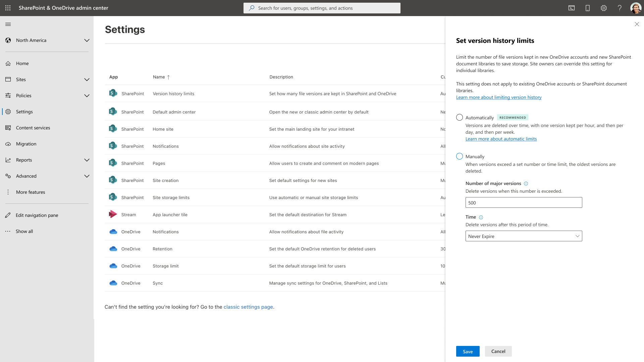Open the Never Expire time dropdown
The height and width of the screenshot is (362, 644).
click(x=524, y=236)
